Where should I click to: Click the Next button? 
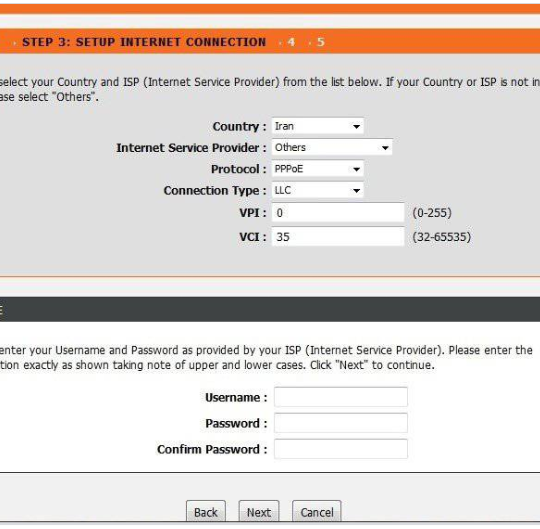[259, 512]
